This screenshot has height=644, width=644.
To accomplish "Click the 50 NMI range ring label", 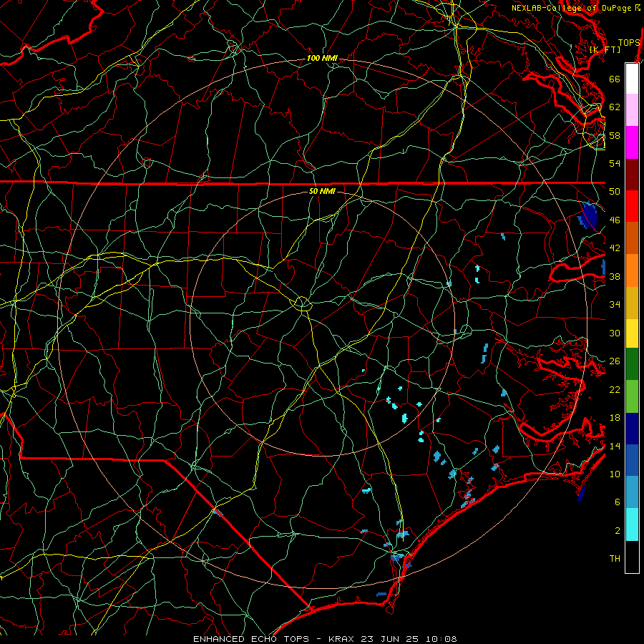I will [322, 191].
